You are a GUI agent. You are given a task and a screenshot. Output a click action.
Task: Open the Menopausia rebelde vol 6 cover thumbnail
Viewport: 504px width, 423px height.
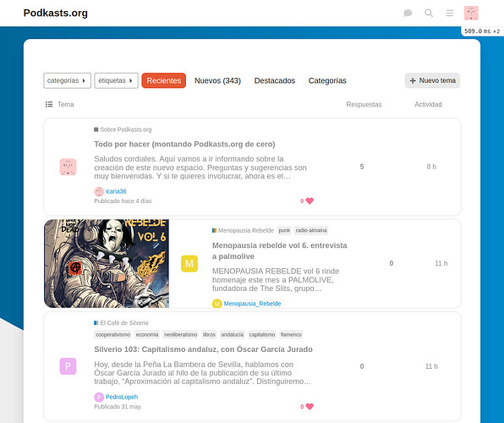tap(107, 263)
